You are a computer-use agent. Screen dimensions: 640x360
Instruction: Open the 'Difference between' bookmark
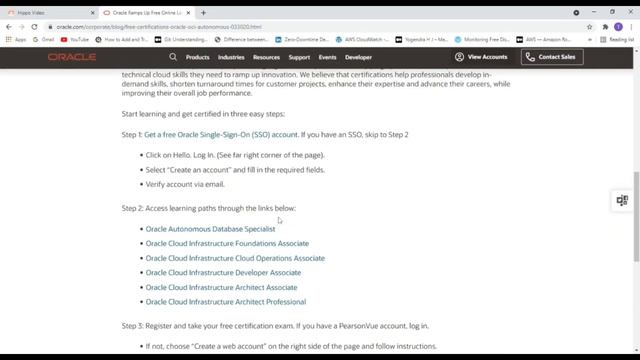241,40
